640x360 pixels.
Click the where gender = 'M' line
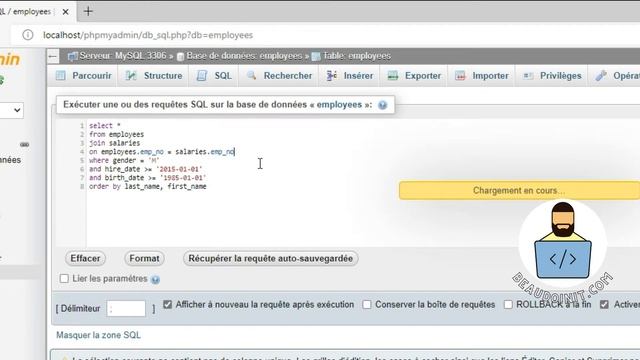[x=124, y=160]
